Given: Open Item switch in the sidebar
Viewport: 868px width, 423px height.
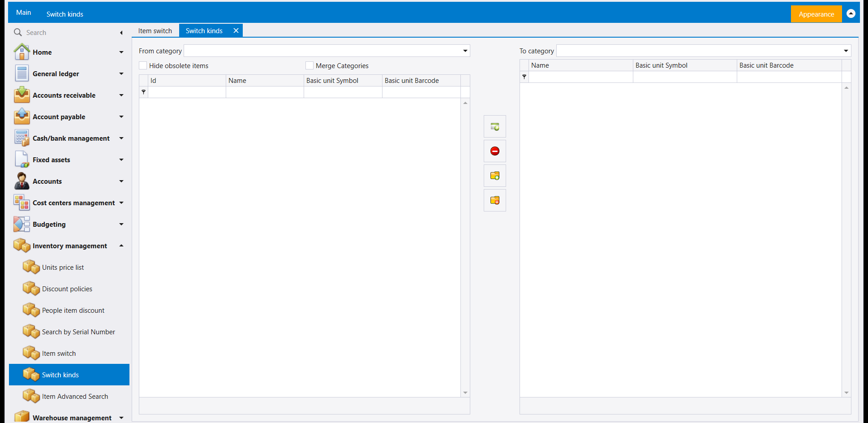Looking at the screenshot, I should coord(69,353).
